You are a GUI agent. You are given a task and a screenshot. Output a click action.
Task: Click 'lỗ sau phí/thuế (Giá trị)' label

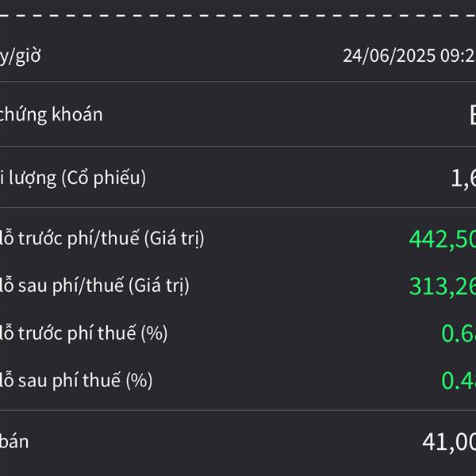click(94, 286)
